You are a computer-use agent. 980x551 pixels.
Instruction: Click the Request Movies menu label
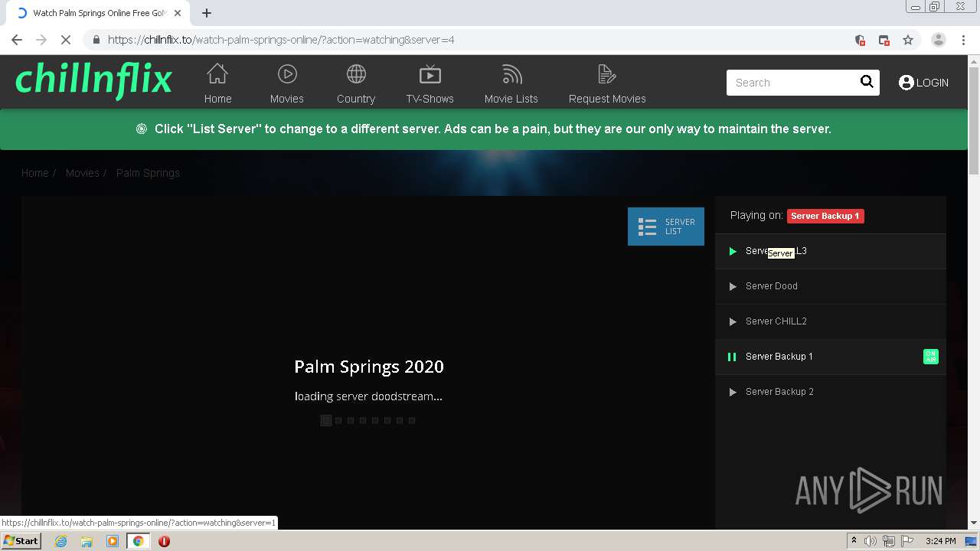point(607,99)
